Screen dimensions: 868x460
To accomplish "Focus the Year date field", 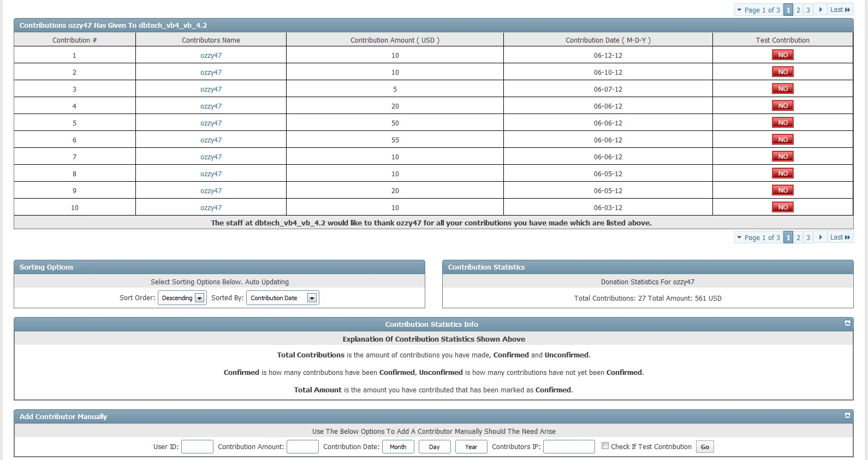I will click(x=471, y=447).
